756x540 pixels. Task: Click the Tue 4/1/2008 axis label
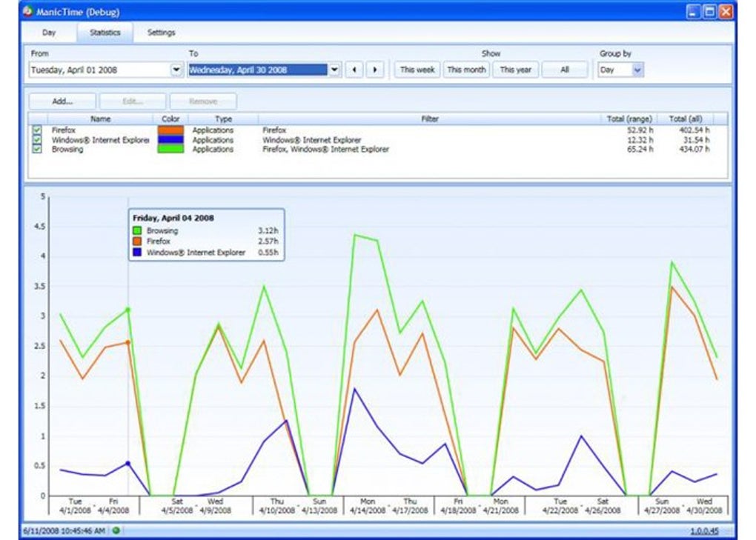pos(75,506)
